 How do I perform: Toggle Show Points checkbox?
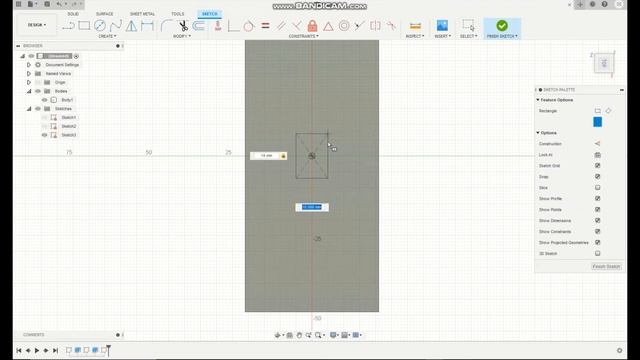click(x=598, y=209)
